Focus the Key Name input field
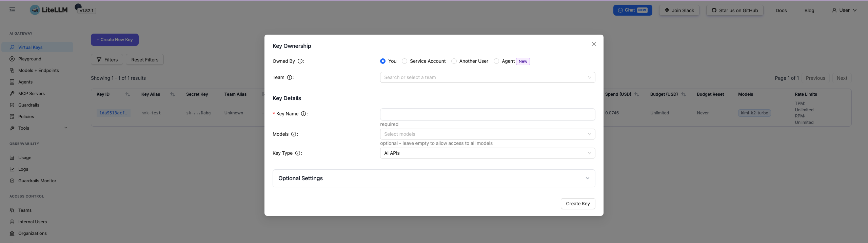 [x=487, y=114]
